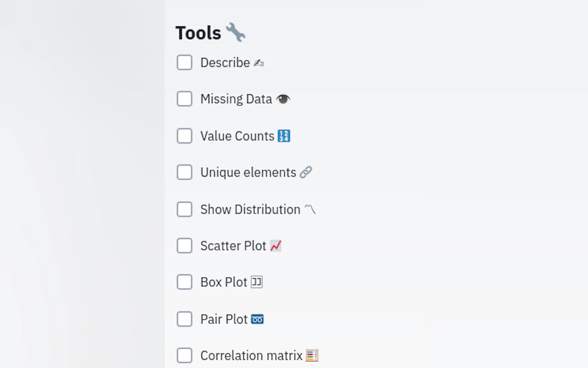Turn on the Show Distribution checkbox
The width and height of the screenshot is (588, 368).
point(185,209)
